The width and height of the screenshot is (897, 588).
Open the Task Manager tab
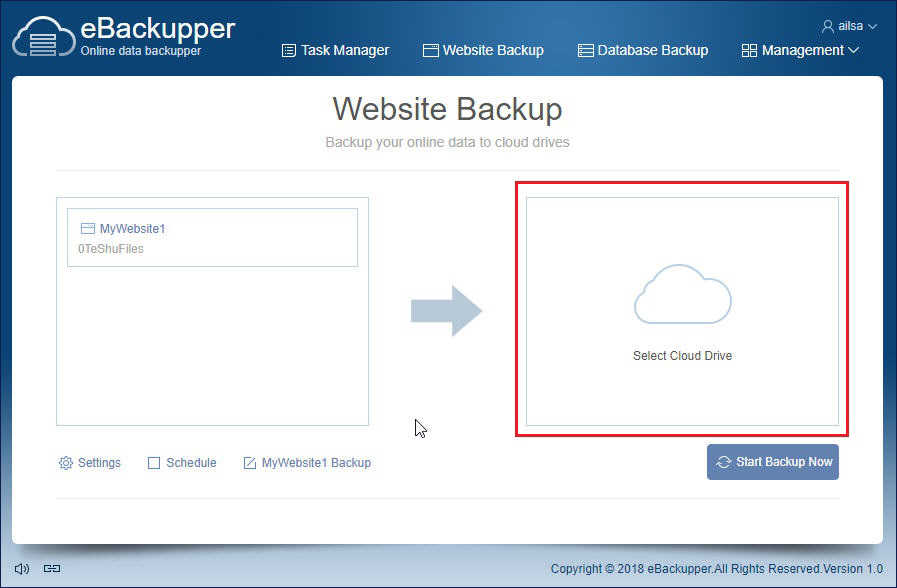tap(335, 50)
